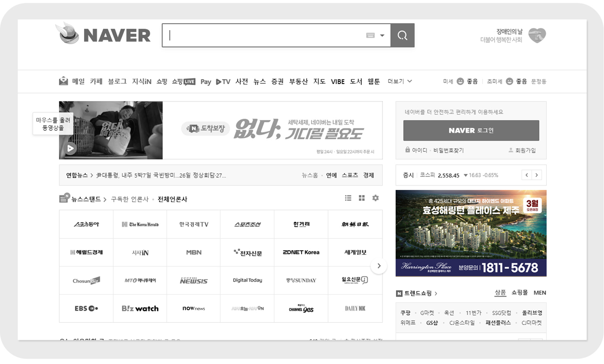Expand the 더보기 services dropdown

(x=400, y=81)
